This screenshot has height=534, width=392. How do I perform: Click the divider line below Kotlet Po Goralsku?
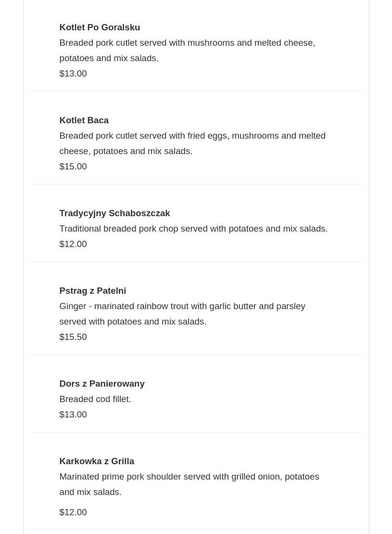[x=196, y=91]
